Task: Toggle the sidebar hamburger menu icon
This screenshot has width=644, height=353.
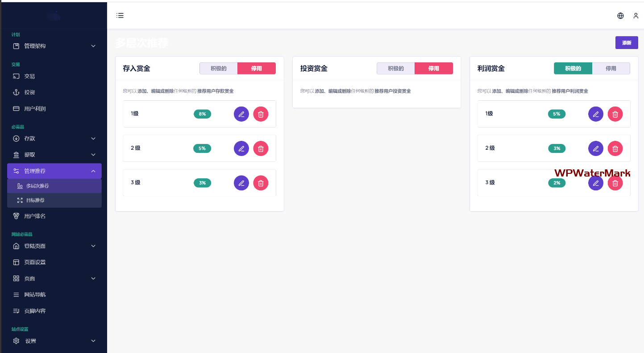Action: tap(120, 16)
